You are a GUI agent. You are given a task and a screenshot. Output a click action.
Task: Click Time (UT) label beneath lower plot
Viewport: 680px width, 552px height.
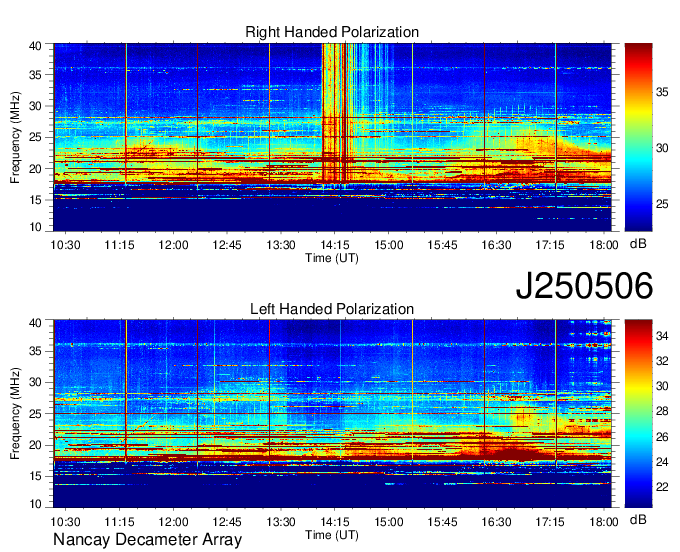pyautogui.click(x=332, y=534)
